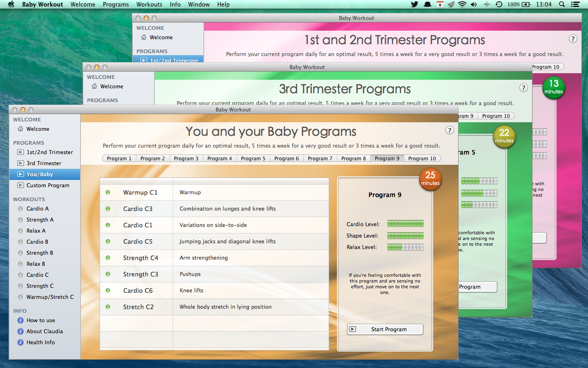Screen dimensions: 588x368
Task: Click help question mark in front window
Action: point(450,130)
